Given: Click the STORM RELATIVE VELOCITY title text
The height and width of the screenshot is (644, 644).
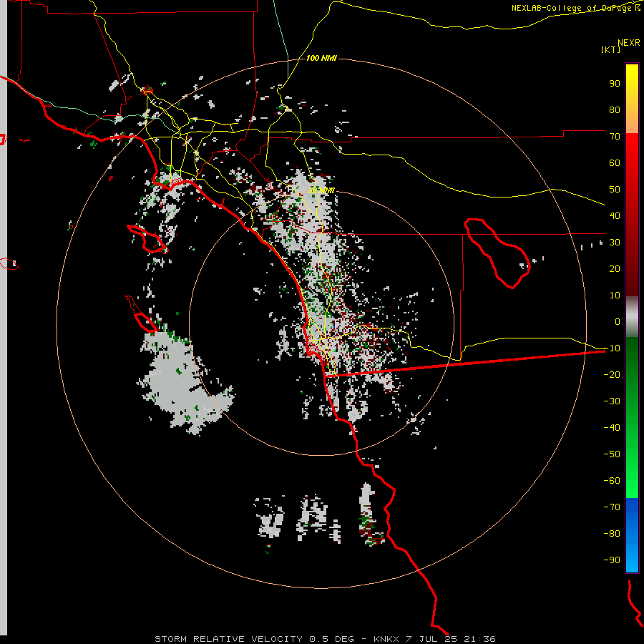Looking at the screenshot, I should 229,639.
